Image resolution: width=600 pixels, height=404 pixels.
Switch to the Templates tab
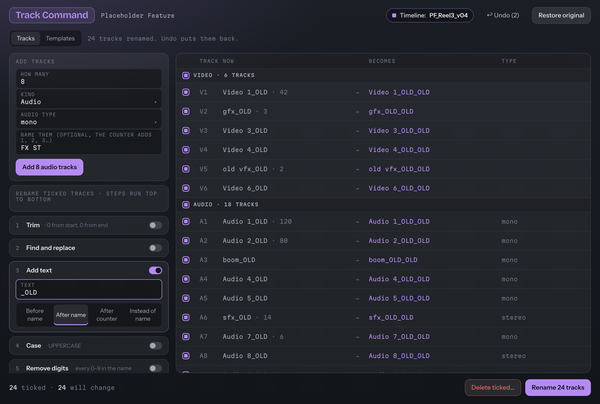click(60, 39)
